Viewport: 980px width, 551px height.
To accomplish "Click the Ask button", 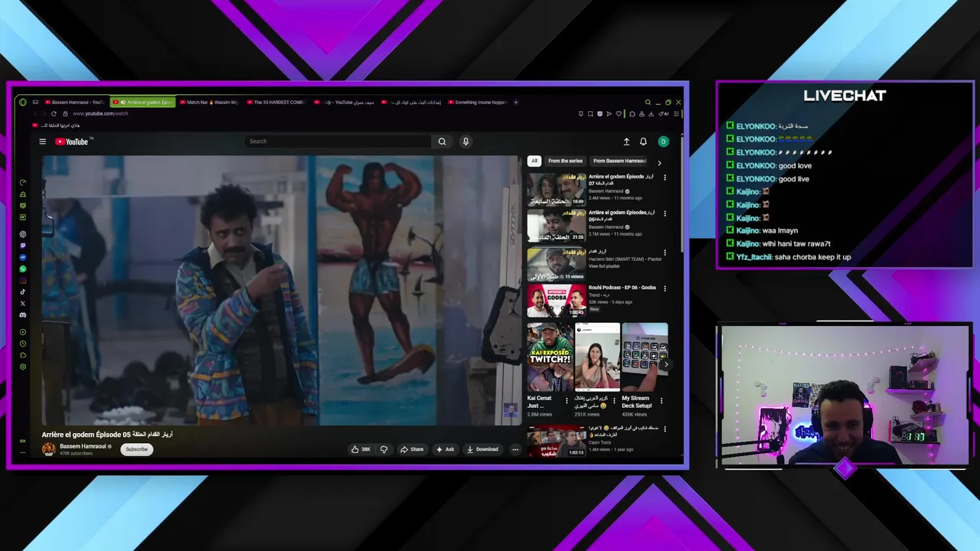I will tap(446, 449).
